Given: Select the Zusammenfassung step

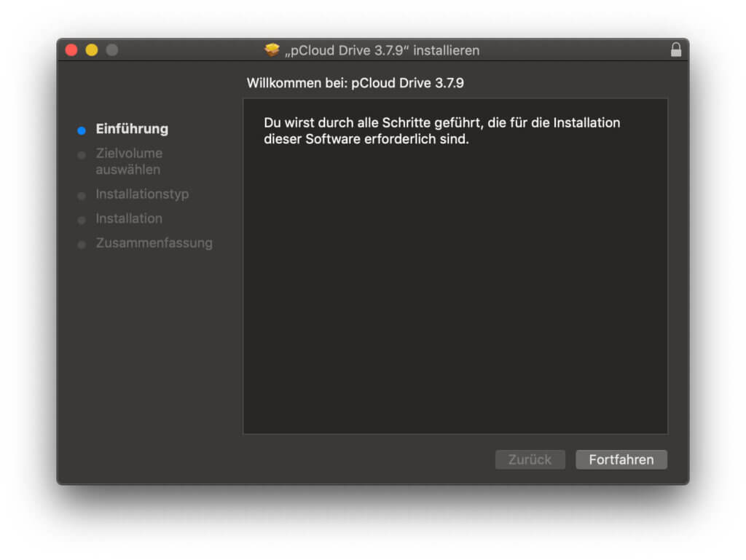Looking at the screenshot, I should point(154,243).
